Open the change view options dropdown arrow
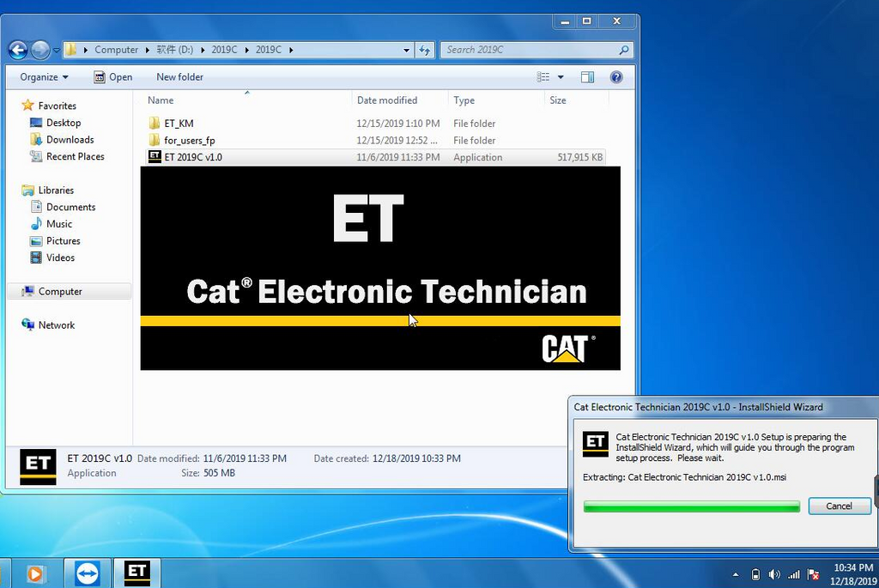 (x=561, y=76)
